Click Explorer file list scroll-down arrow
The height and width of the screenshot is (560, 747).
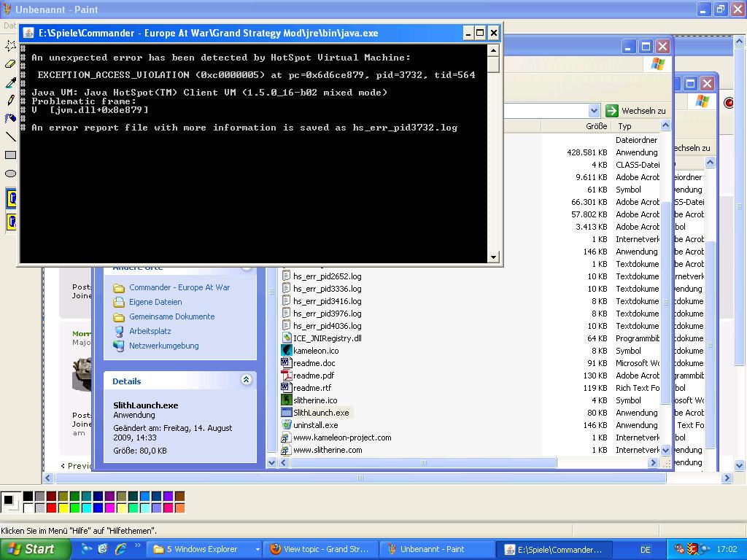coord(665,450)
